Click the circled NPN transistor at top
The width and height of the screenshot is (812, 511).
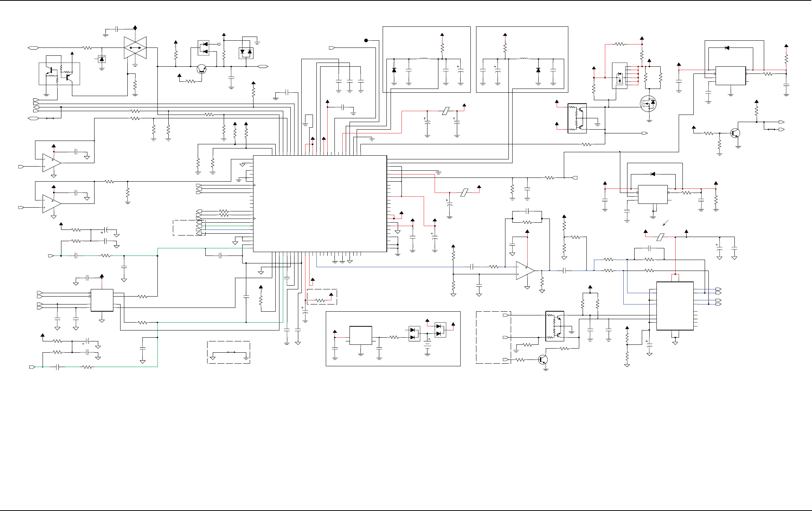(202, 69)
